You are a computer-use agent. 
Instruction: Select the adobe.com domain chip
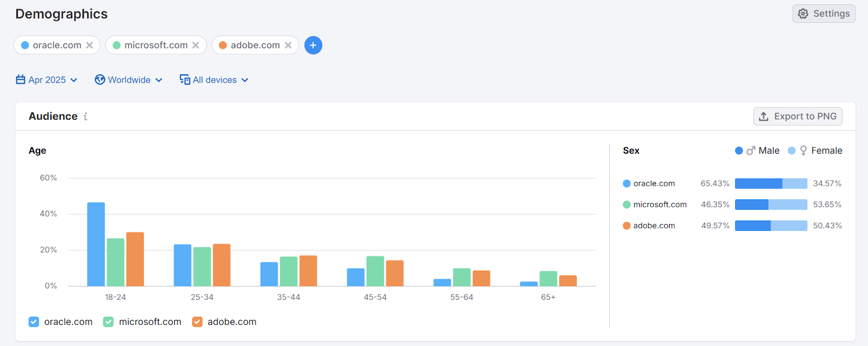(255, 45)
